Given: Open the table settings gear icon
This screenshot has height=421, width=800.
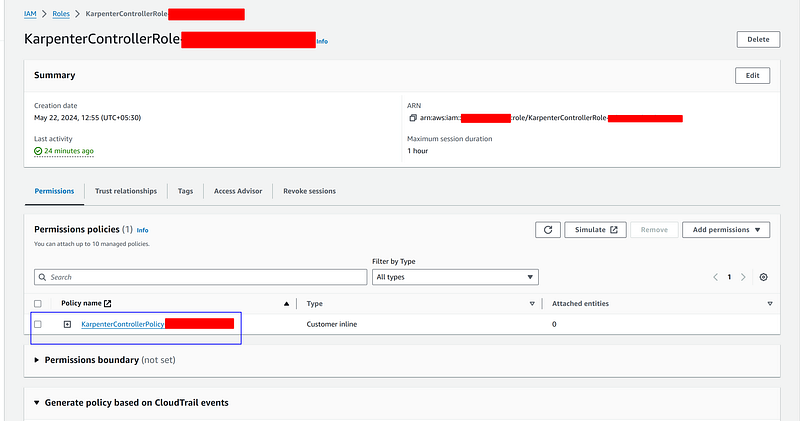Looking at the screenshot, I should pos(763,277).
